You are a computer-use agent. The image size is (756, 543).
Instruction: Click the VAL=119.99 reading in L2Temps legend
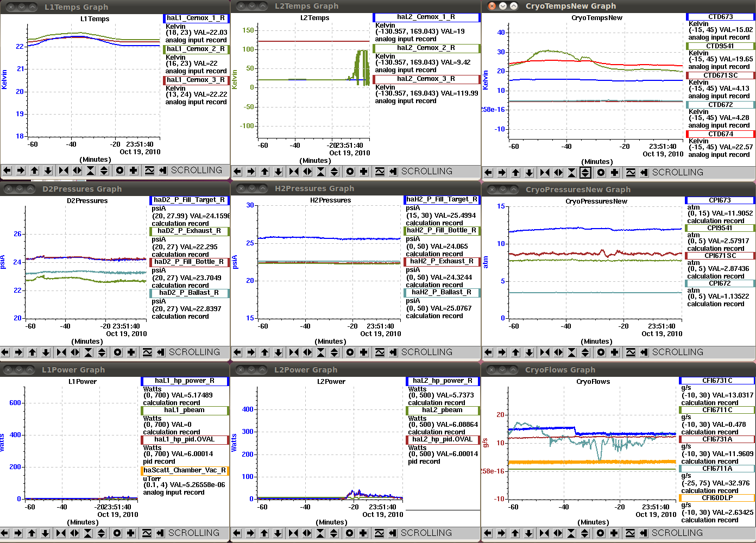[459, 93]
